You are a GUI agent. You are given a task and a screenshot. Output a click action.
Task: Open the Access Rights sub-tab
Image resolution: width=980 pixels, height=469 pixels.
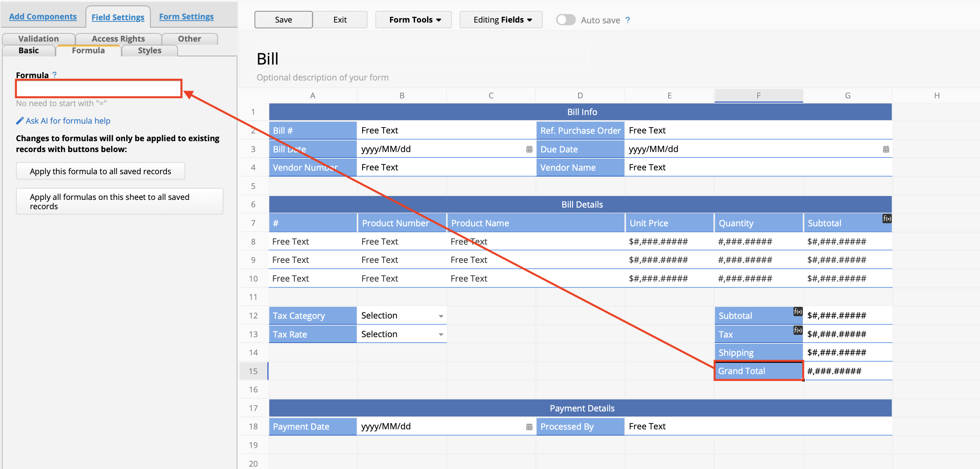[118, 38]
